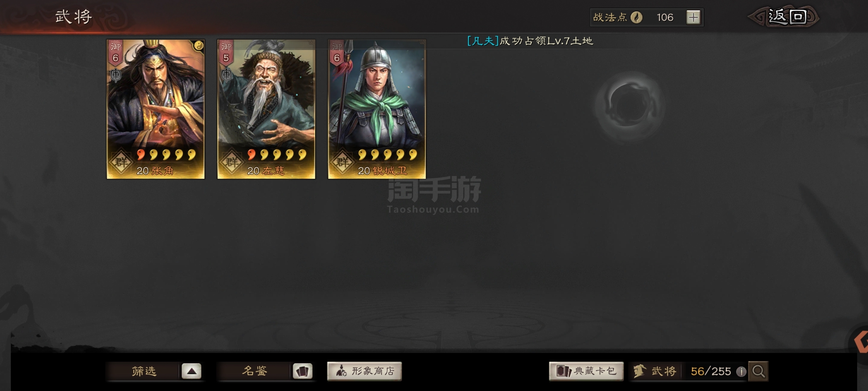
Task: Open the 筛选 filter menu
Action: pyautogui.click(x=144, y=371)
